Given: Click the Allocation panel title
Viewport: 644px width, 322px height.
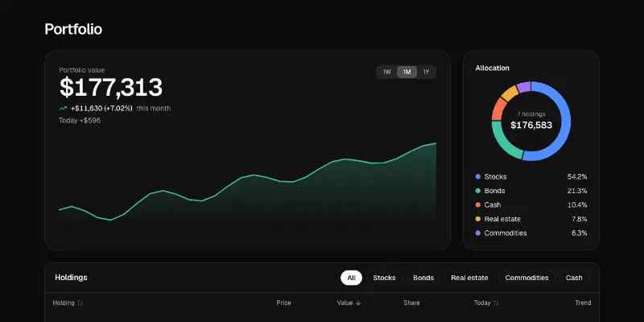Looking at the screenshot, I should (492, 68).
